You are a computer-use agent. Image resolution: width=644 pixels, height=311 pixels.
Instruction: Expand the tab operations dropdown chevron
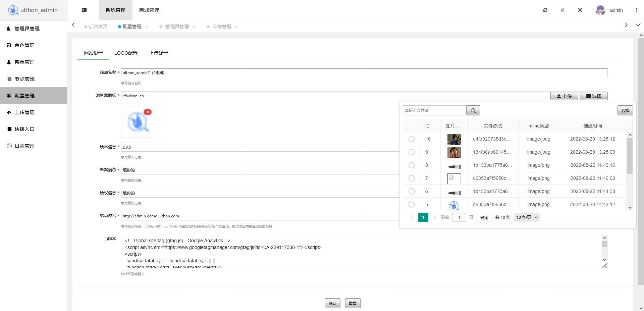pos(638,25)
